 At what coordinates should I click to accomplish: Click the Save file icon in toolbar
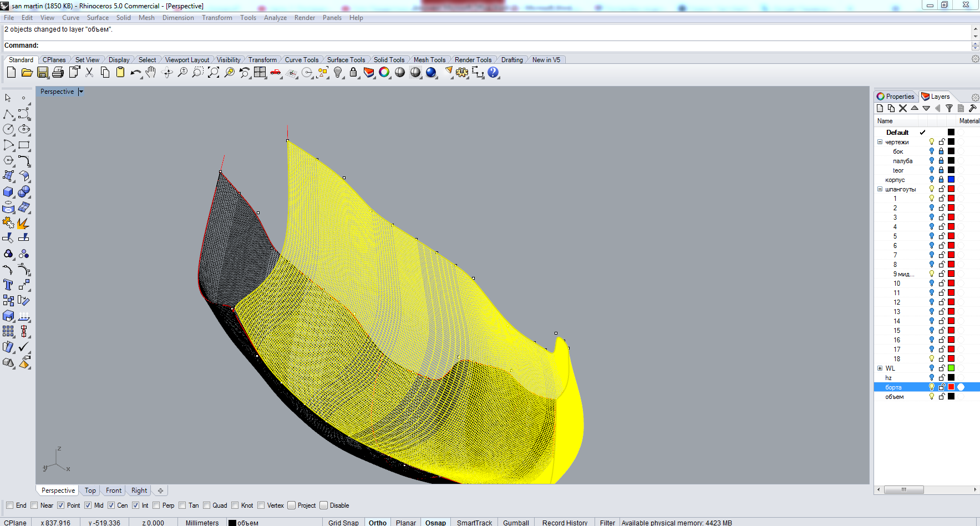coord(43,73)
